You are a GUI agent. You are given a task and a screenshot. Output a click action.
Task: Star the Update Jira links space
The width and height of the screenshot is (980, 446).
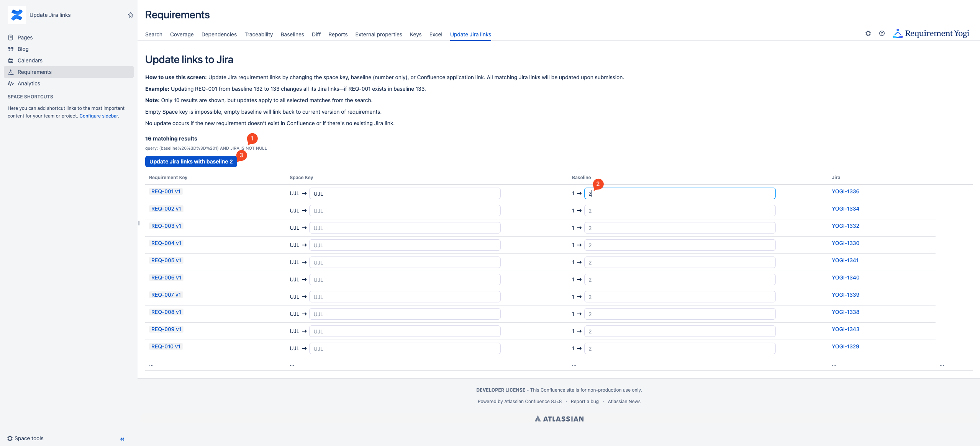coord(131,15)
